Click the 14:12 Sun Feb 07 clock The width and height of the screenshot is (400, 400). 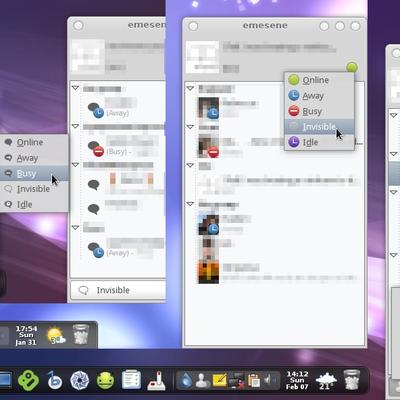[x=297, y=380]
